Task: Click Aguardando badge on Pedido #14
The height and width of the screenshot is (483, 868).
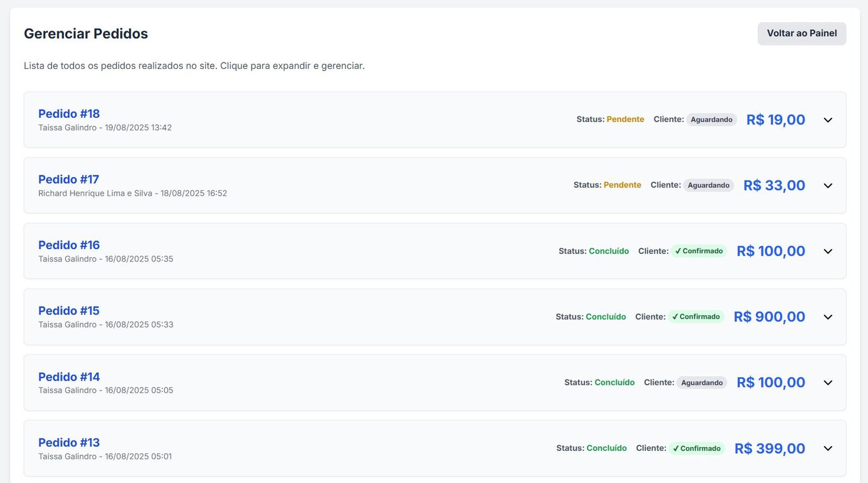Action: pos(701,383)
